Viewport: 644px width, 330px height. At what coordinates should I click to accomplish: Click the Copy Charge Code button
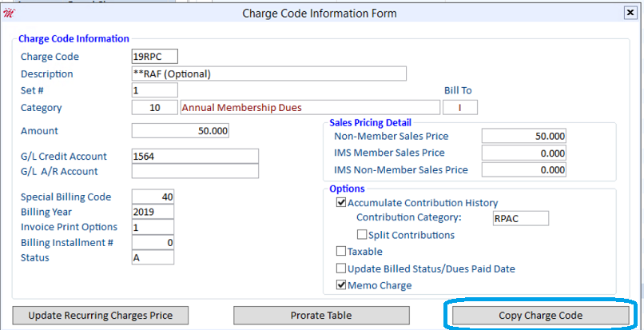tap(540, 315)
